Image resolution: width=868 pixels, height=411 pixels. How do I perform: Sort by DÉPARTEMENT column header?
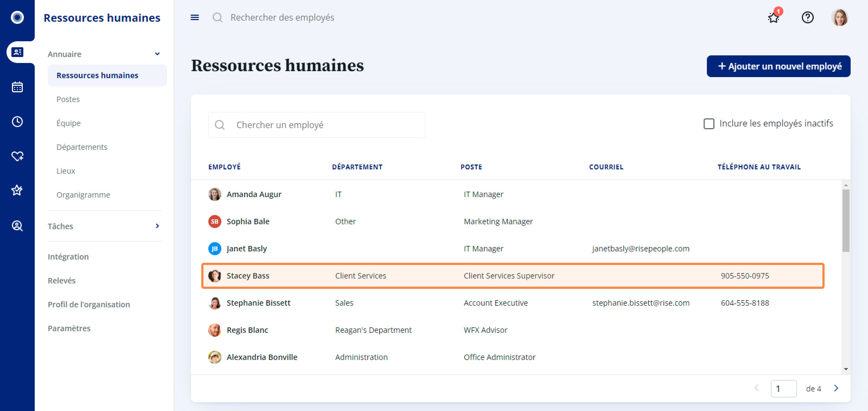pyautogui.click(x=357, y=167)
